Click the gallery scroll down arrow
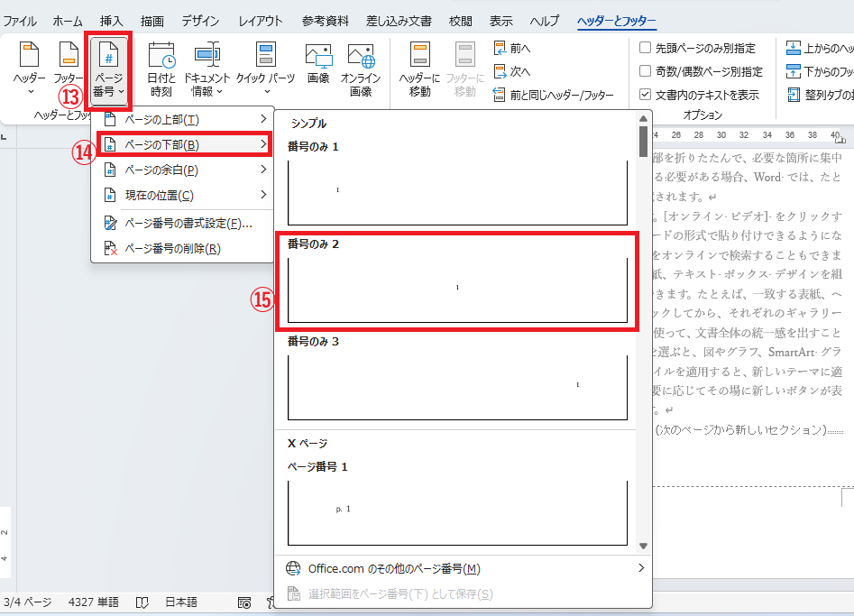 (643, 546)
